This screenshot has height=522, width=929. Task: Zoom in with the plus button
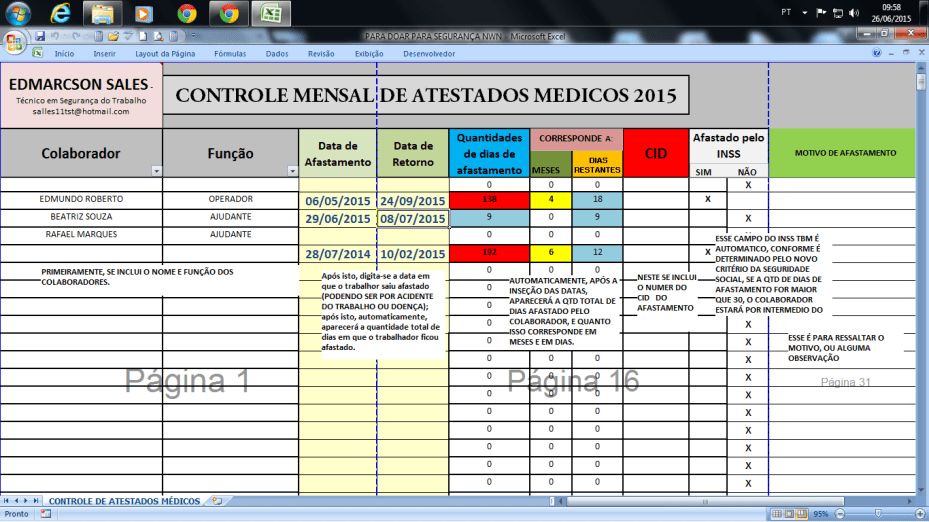[x=920, y=514]
